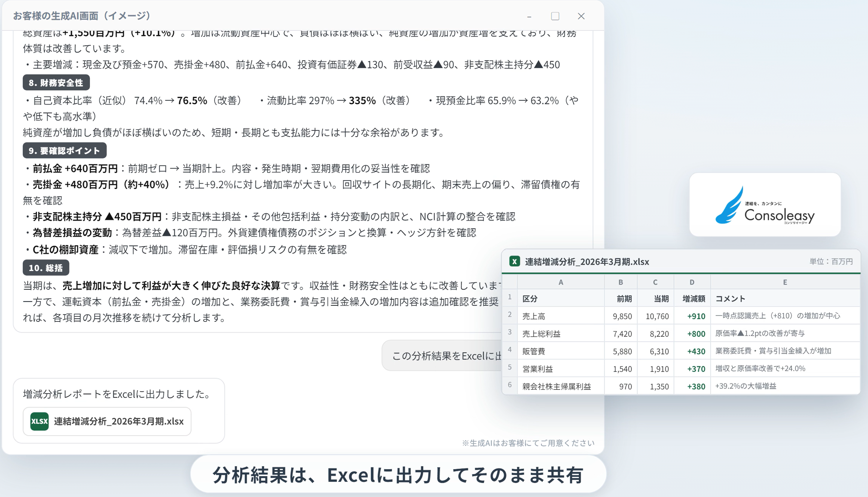Screen dimensions: 868x497
Task: Click the +39.2%の大幅増益 comment cell
Action: [x=785, y=386]
